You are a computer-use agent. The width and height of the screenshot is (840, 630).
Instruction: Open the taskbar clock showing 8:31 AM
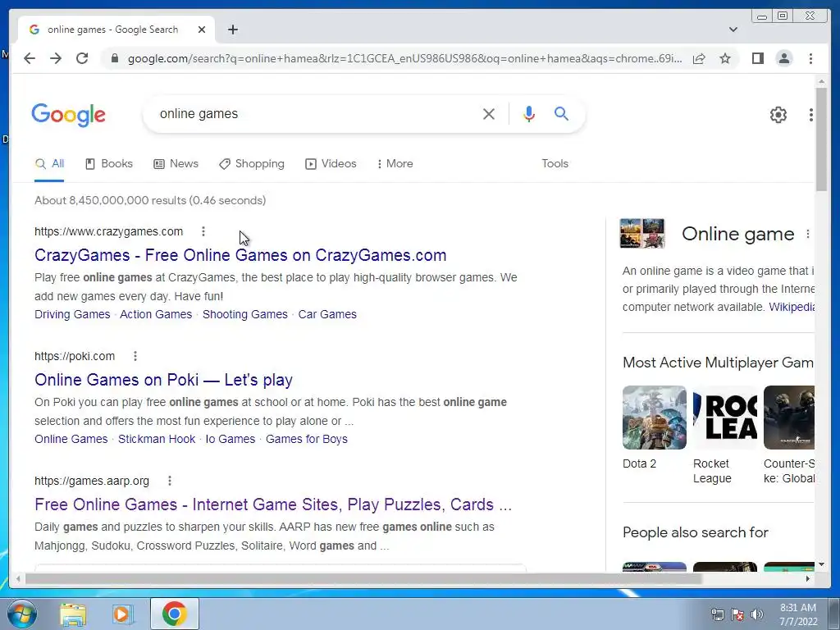(798, 614)
